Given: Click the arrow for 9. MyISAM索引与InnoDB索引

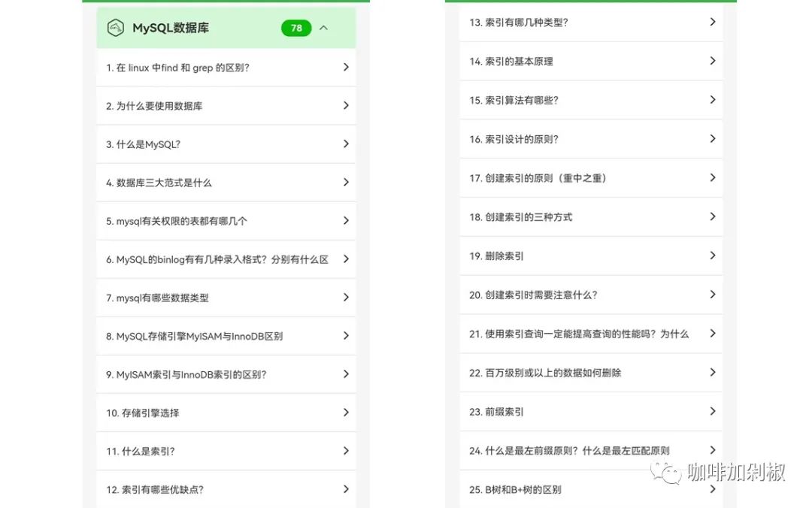Looking at the screenshot, I should [x=346, y=374].
